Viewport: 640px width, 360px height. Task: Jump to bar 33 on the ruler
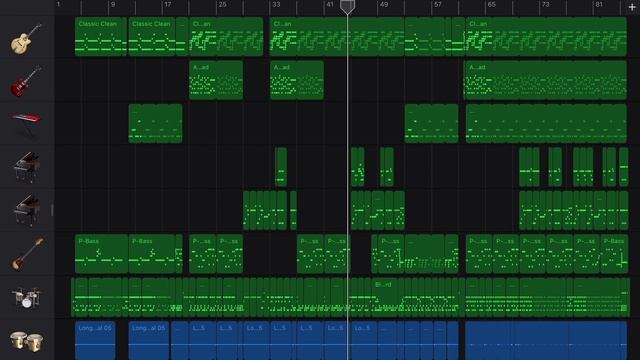(x=276, y=4)
